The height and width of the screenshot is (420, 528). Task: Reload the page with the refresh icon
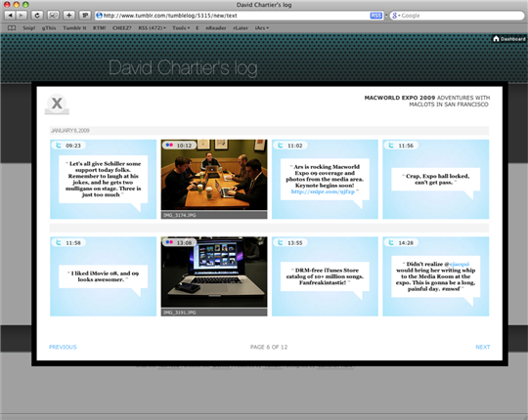(x=37, y=16)
